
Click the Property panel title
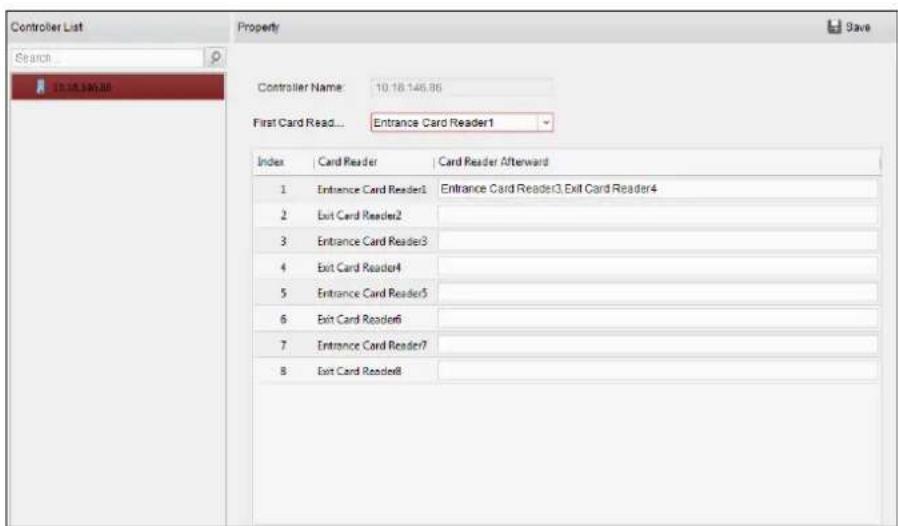(258, 28)
